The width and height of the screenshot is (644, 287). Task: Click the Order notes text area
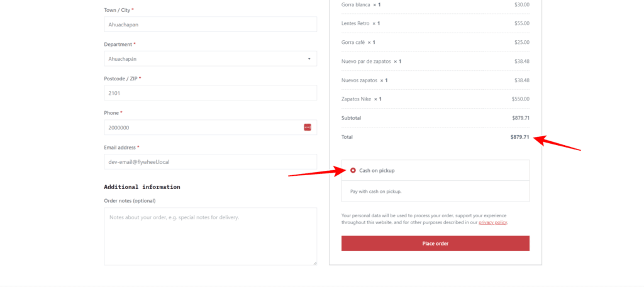tap(210, 236)
